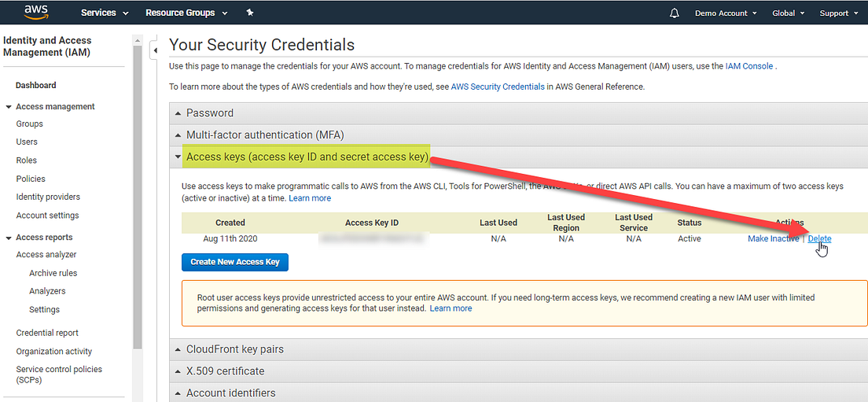Click Make Inactive for the access key
The height and width of the screenshot is (402, 868).
click(774, 238)
